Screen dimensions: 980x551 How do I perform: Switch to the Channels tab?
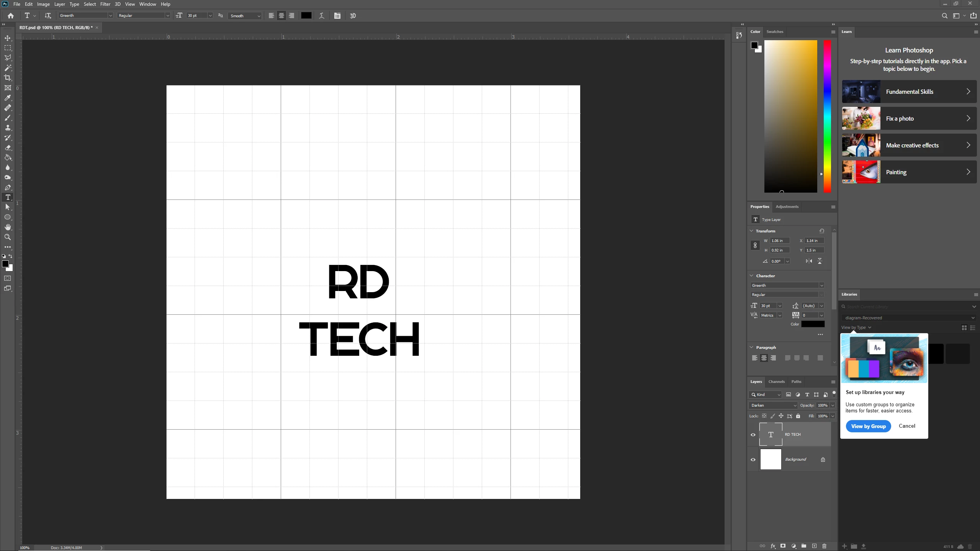click(776, 381)
